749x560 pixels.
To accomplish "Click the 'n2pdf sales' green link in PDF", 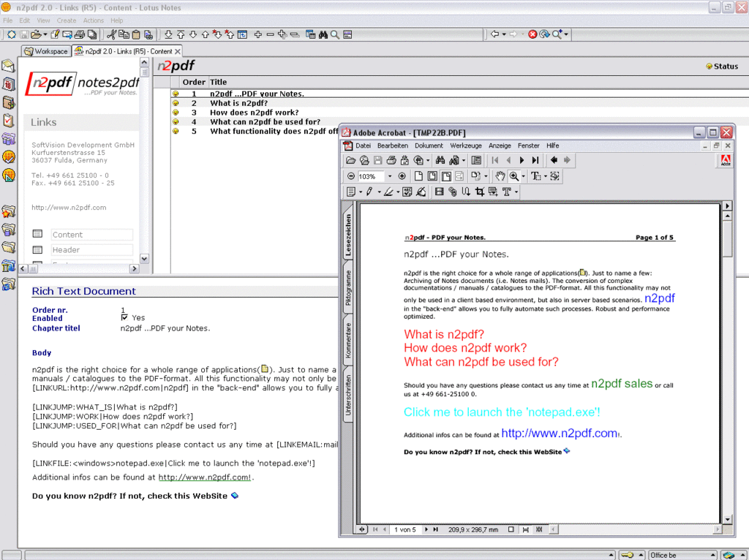I will click(622, 383).
